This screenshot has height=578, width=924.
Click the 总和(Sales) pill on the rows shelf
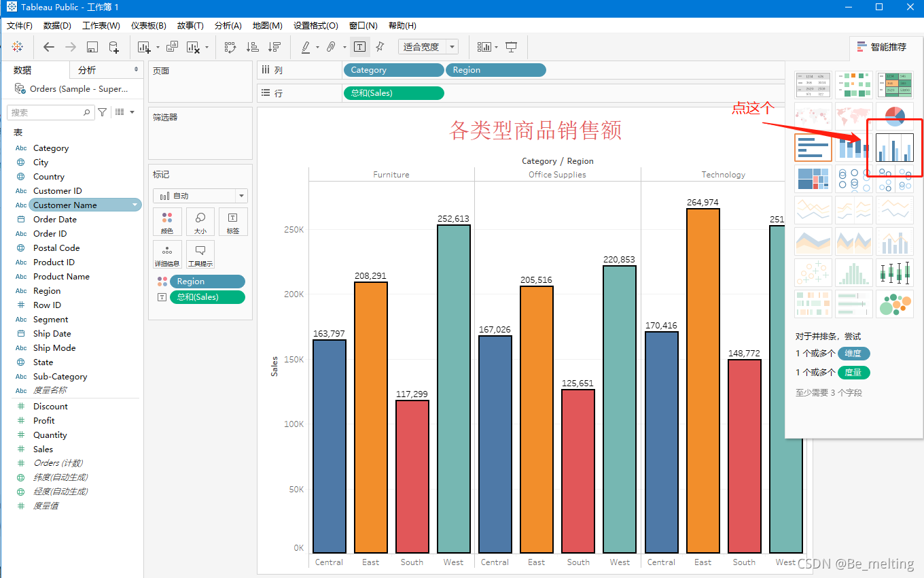[393, 93]
